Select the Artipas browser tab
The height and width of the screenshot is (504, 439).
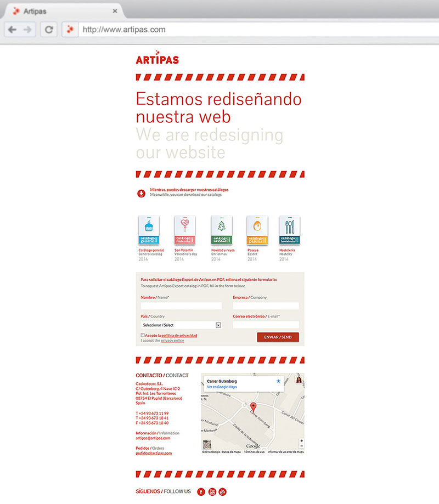pyautogui.click(x=60, y=11)
